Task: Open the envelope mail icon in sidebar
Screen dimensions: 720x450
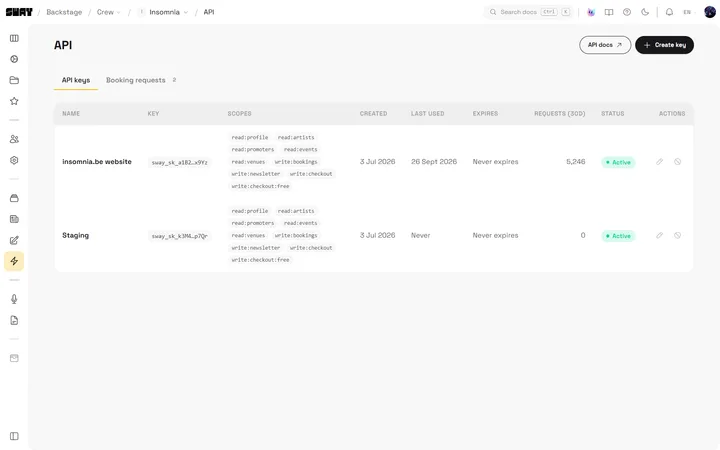Action: click(x=14, y=358)
